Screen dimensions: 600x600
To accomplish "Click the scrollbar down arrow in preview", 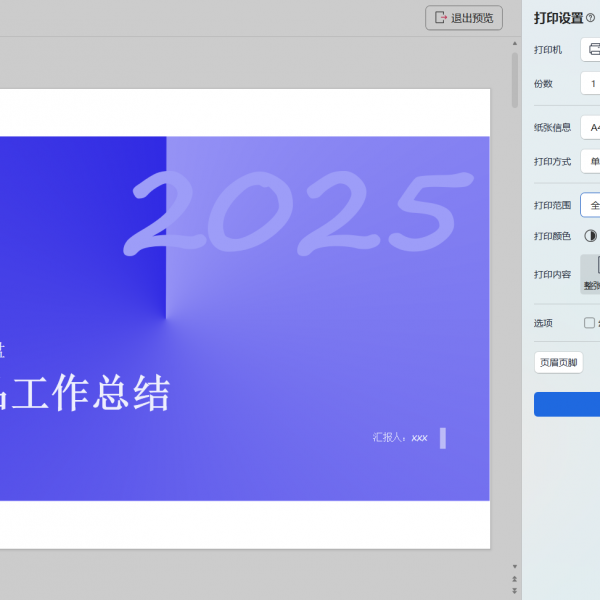I will [x=515, y=566].
